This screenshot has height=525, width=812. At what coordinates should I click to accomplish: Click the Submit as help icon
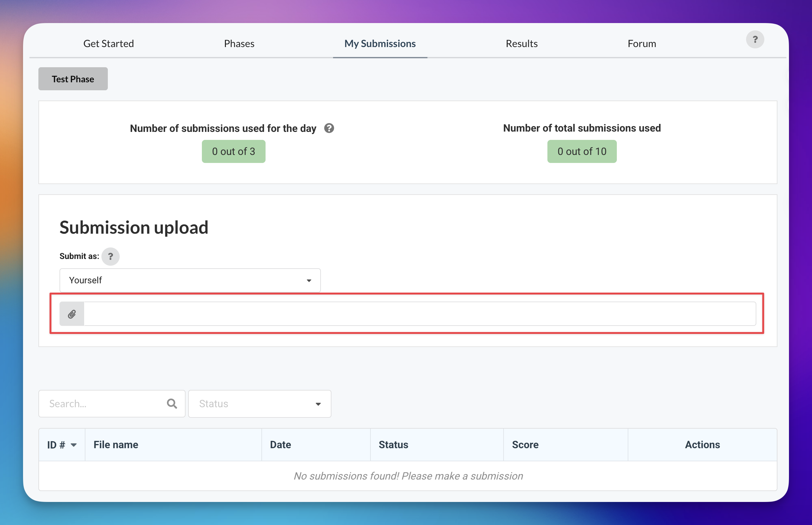110,256
